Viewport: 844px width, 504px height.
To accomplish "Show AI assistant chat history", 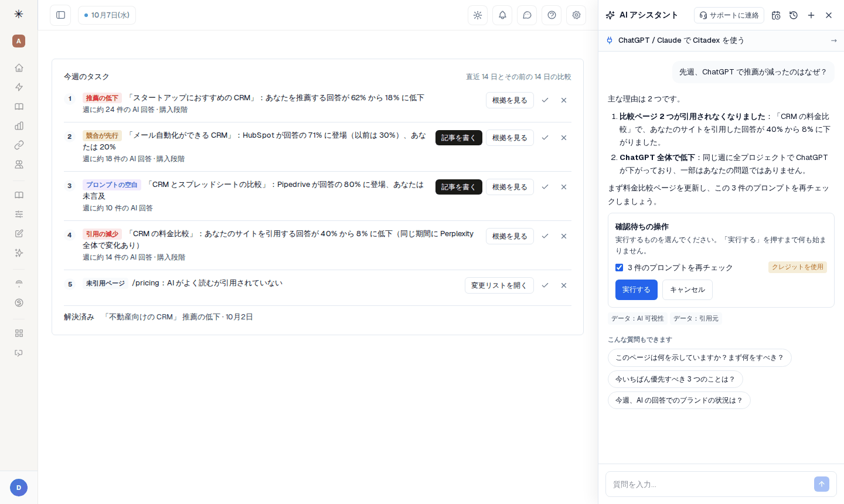I will pyautogui.click(x=794, y=15).
